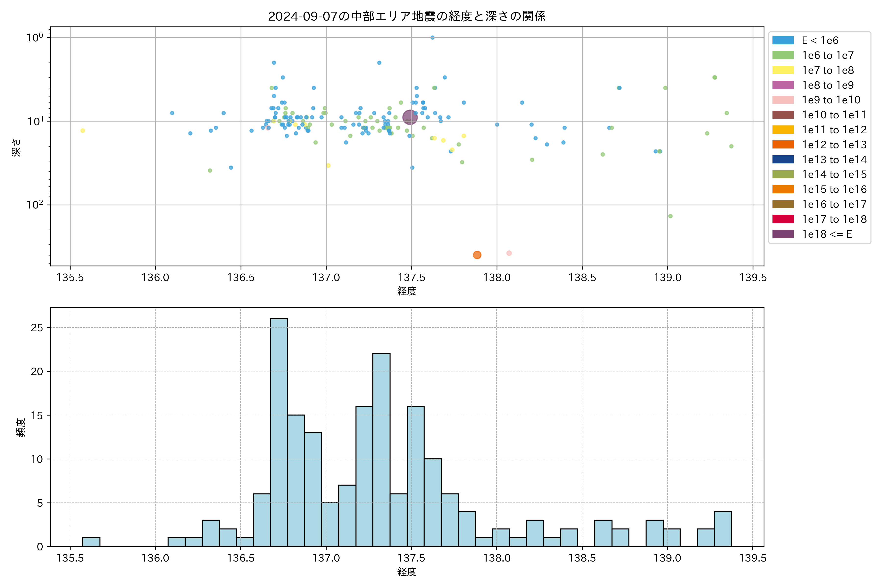The image size is (882, 588).
Task: Click the histogram bar with height 22
Action: 381,450
